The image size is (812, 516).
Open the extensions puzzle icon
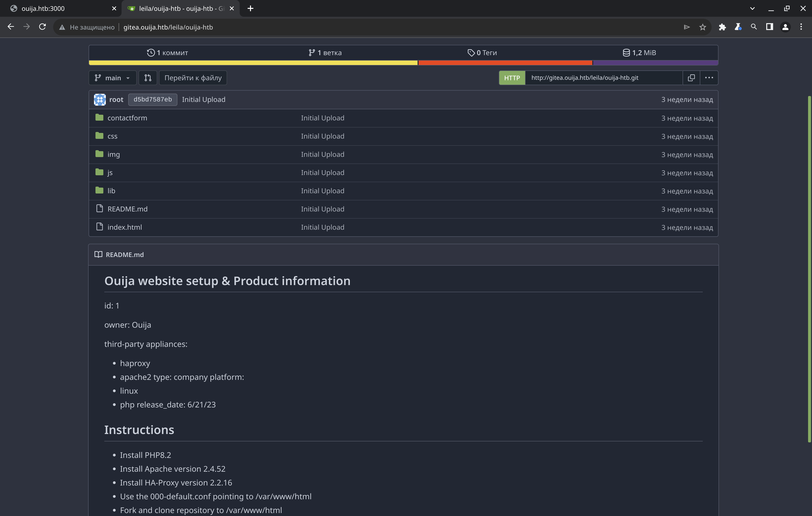[722, 27]
